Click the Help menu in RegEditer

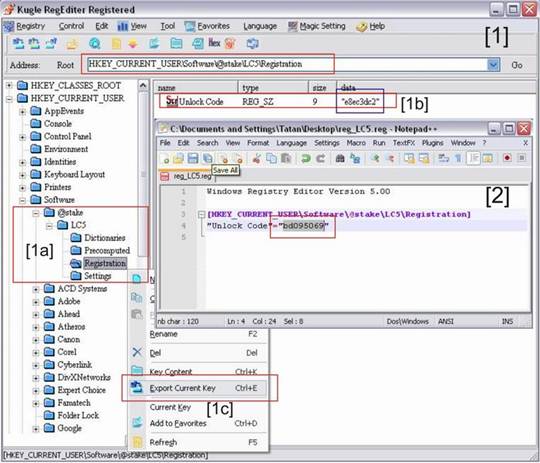[371, 26]
